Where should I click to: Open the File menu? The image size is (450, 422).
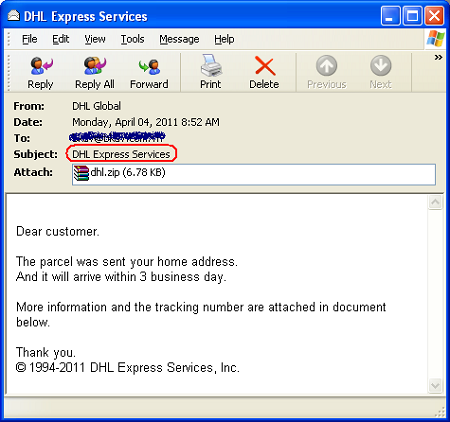(x=30, y=39)
